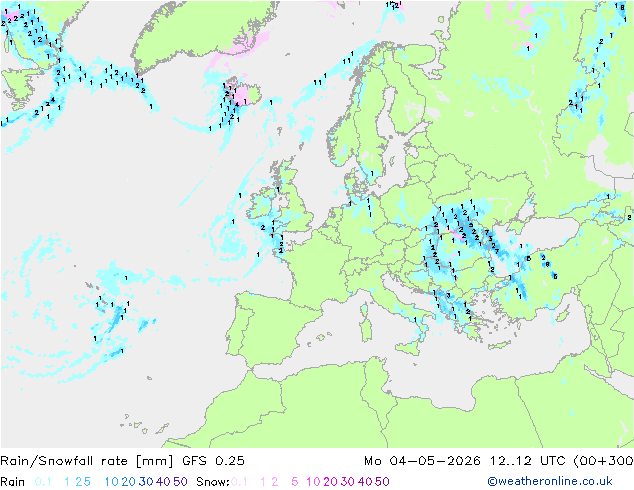This screenshot has height=490, width=634.
Task: Click the Snow legend label
Action: (x=213, y=482)
